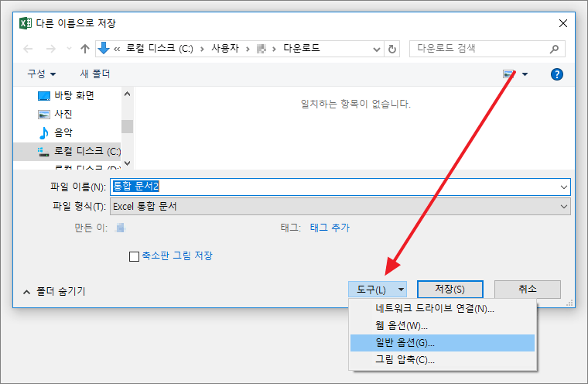Click the 음악 music note icon
This screenshot has width=588, height=384.
[x=44, y=133]
